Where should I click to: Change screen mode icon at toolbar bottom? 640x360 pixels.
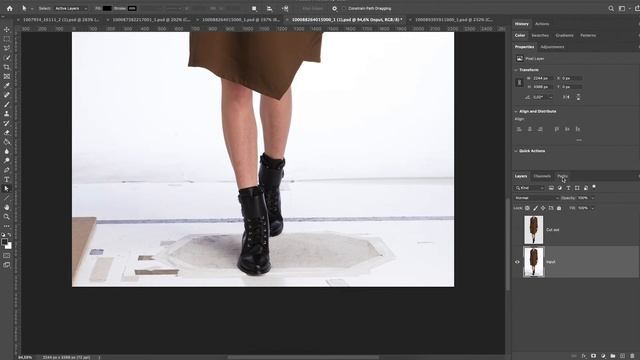[7, 265]
